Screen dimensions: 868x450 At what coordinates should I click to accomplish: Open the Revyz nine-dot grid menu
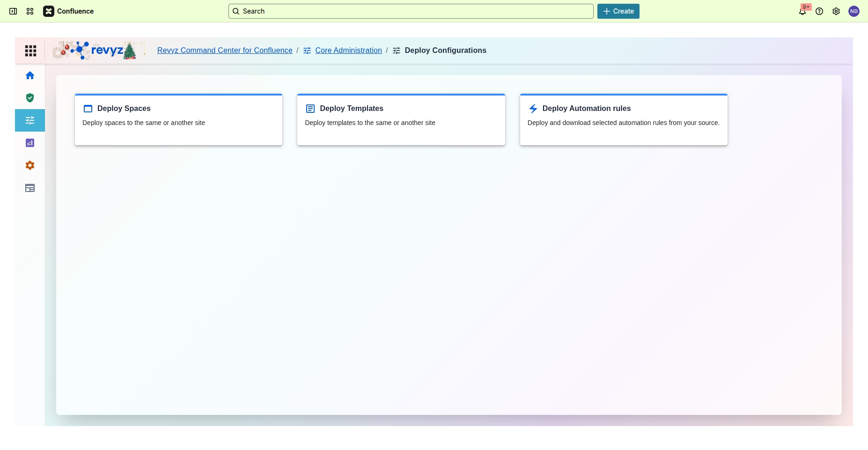click(x=30, y=51)
